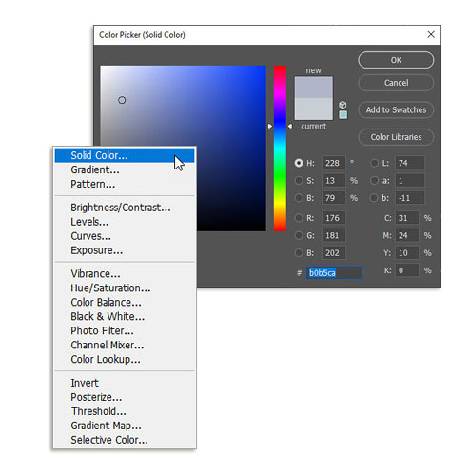The image size is (450, 476).
Task: Choose Photo Filter... entry
Action: coord(125,330)
